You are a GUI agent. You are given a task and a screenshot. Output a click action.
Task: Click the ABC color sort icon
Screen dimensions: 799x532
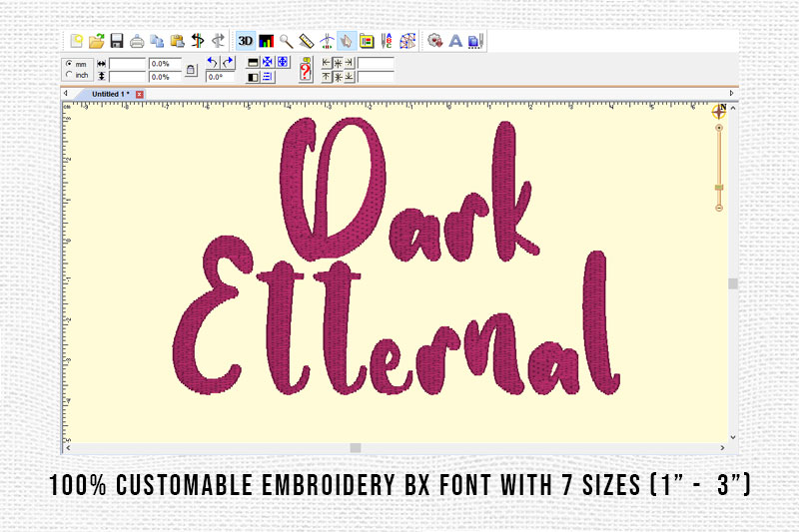point(387,41)
